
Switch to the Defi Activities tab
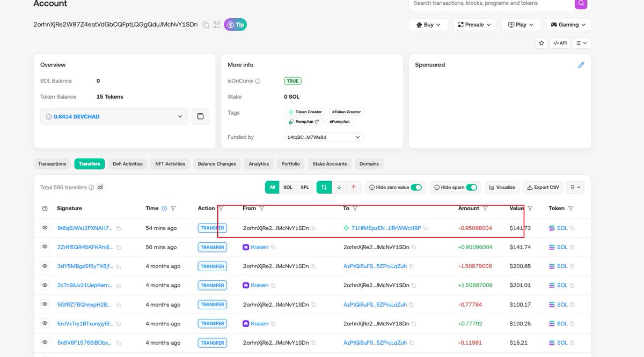tap(128, 163)
